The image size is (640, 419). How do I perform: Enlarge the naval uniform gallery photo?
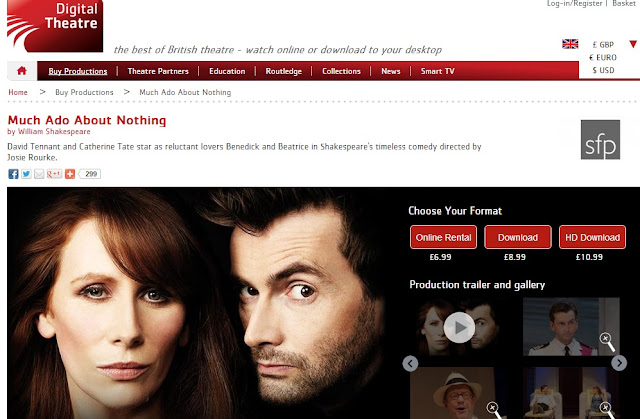pyautogui.click(x=571, y=327)
